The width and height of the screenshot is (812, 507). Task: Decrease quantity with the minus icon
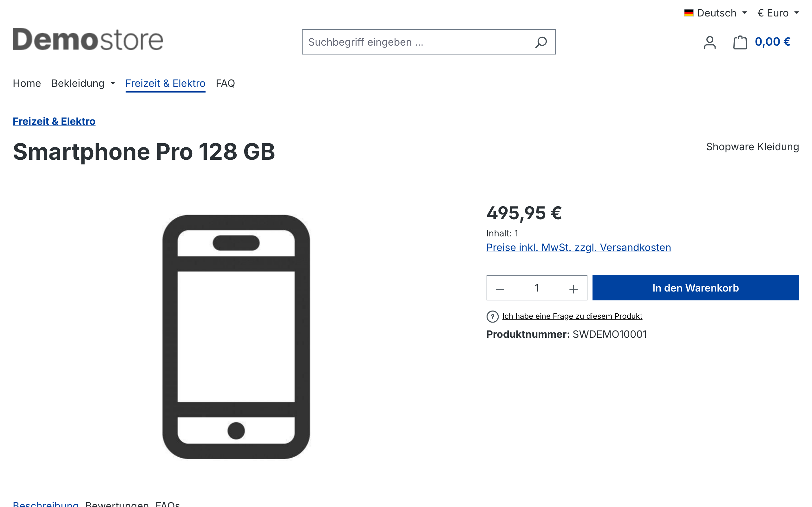click(x=500, y=288)
